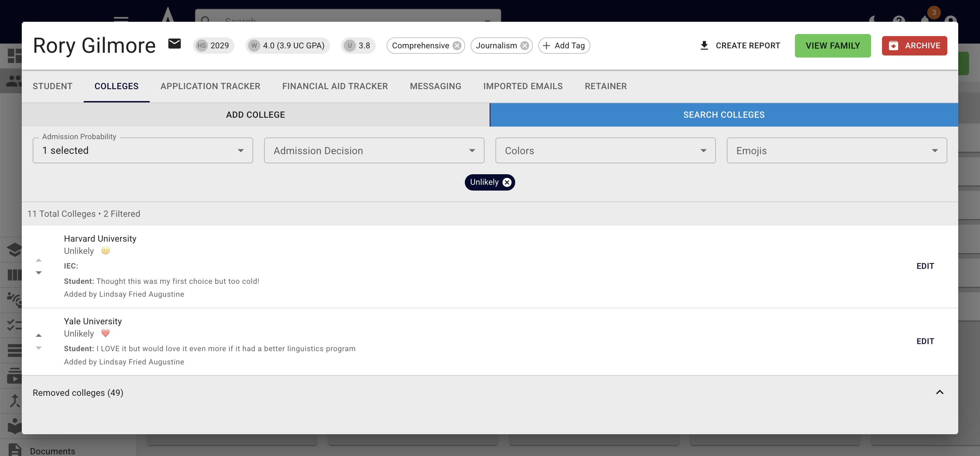Toggle dark mode moon icon
This screenshot has height=456, width=980.
(x=873, y=19)
